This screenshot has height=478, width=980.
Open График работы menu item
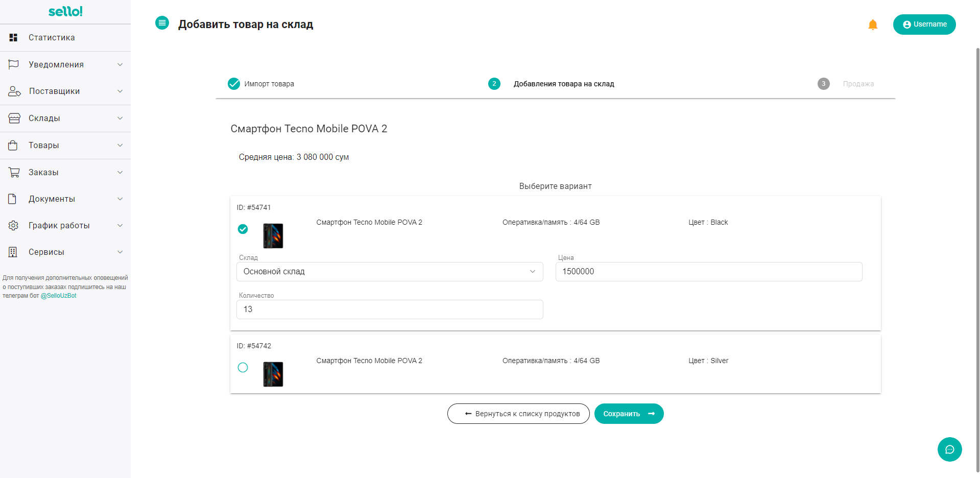point(65,225)
